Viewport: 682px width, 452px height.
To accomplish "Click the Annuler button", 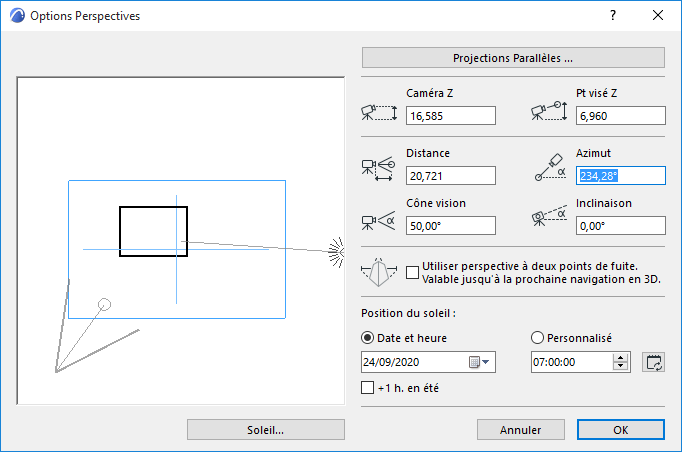I will click(x=520, y=430).
